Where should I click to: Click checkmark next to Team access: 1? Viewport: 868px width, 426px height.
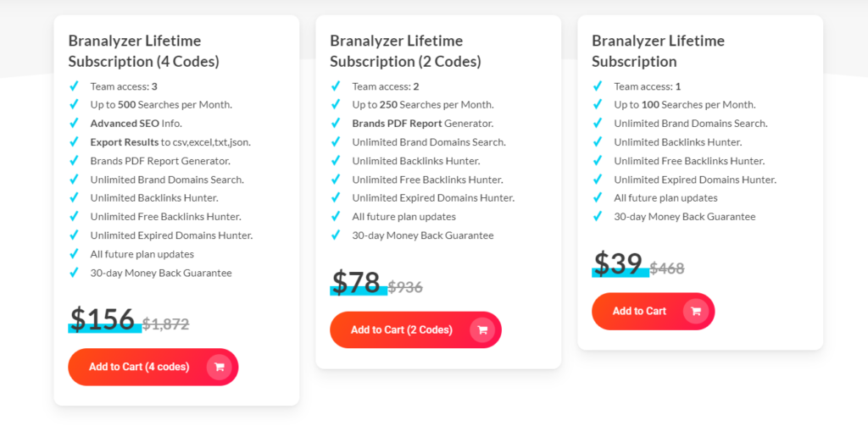598,86
